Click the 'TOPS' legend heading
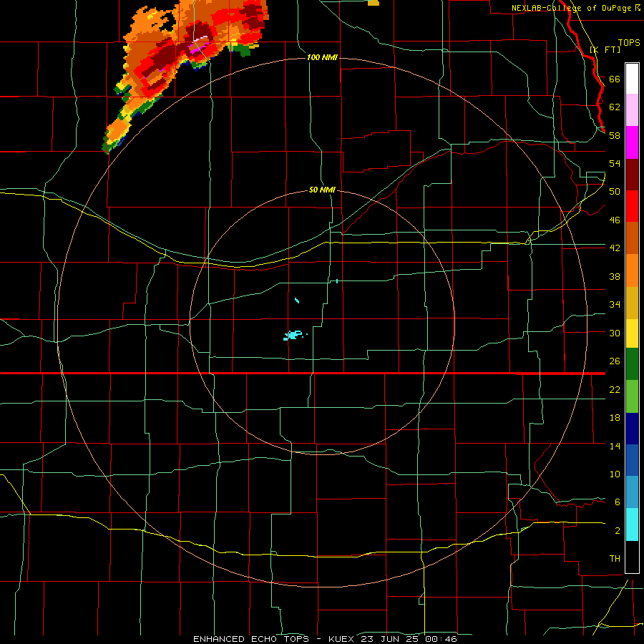Viewport: 644px width, 644px height. pos(629,42)
